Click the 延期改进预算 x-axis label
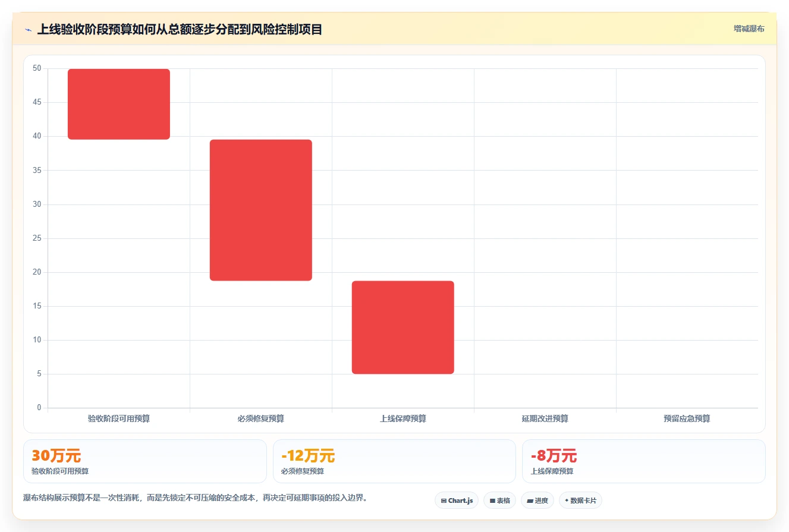 [x=545, y=418]
